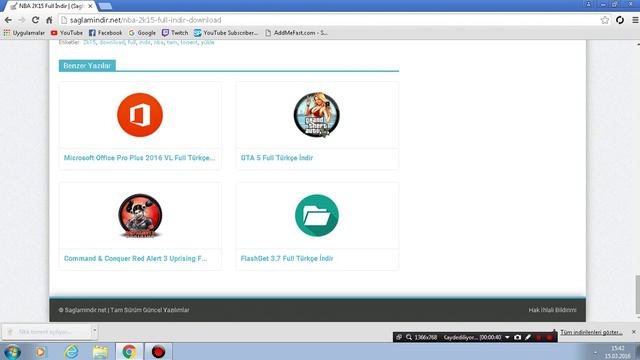Click the Hak İhlali Bildirimi footer link
This screenshot has width=640, height=360.
tap(552, 310)
